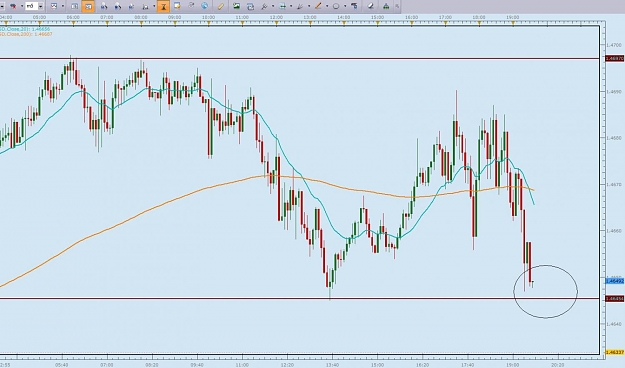Select the upper dark red resistance line

click(299, 59)
